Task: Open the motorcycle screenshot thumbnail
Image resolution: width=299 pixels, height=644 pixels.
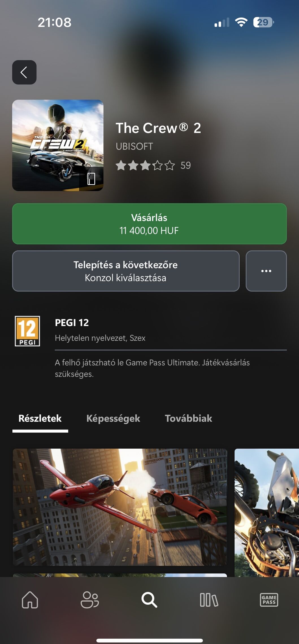Action: pos(267,513)
